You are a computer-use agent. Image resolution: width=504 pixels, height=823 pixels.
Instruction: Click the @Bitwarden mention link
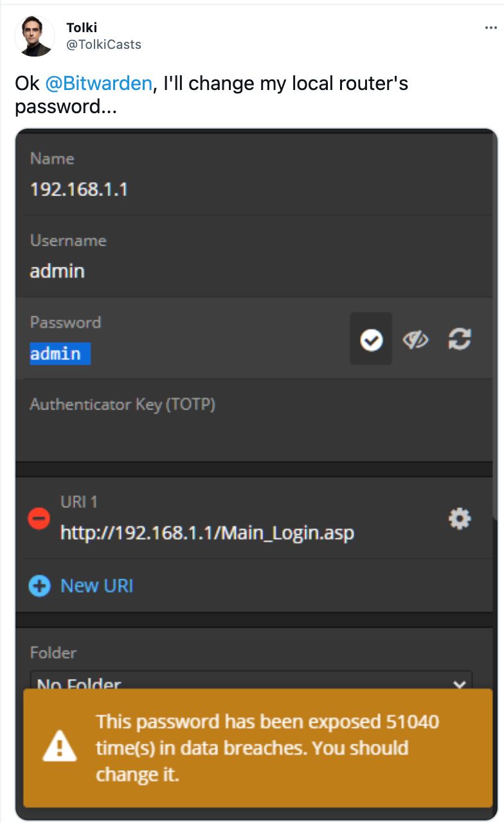pyautogui.click(x=99, y=84)
